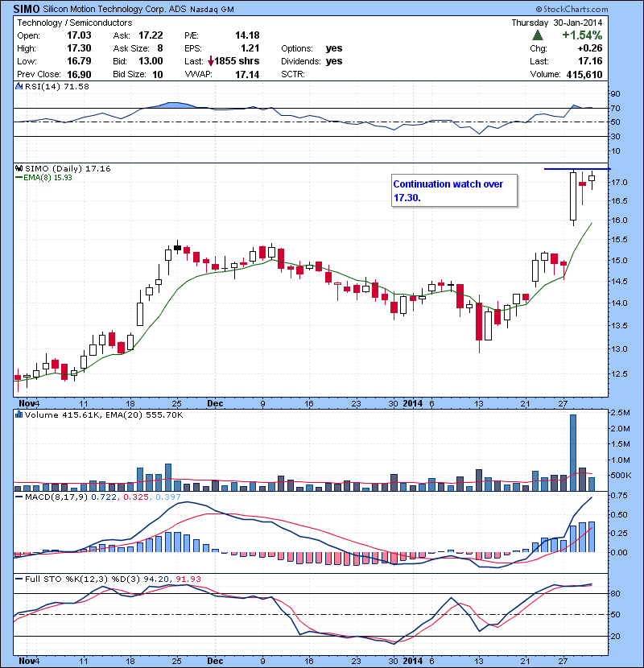The image size is (644, 668).
Task: Click the EMA(8) 15.93 legend text
Action: pyautogui.click(x=47, y=178)
